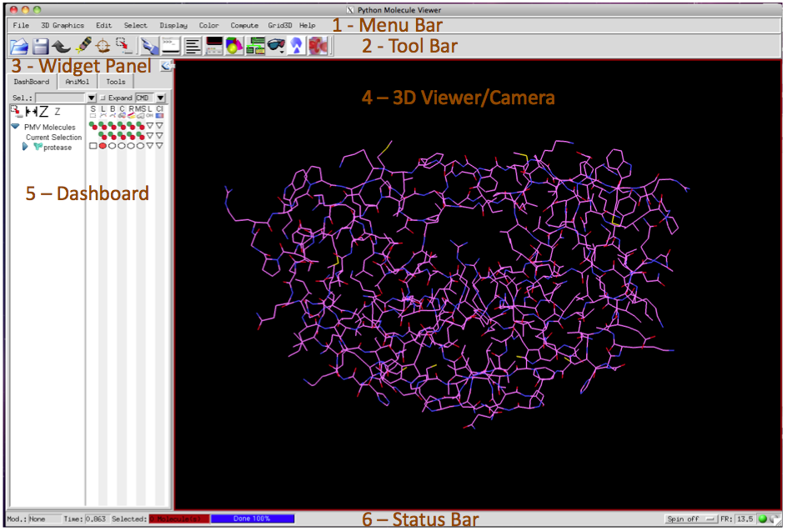The height and width of the screenshot is (532, 787).
Task: Click the 3D stereo glasses icon
Action: point(276,46)
